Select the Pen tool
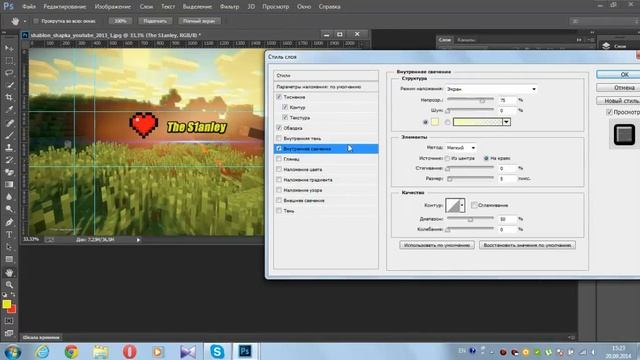Image resolution: width=640 pixels, height=360 pixels. pos(9,222)
